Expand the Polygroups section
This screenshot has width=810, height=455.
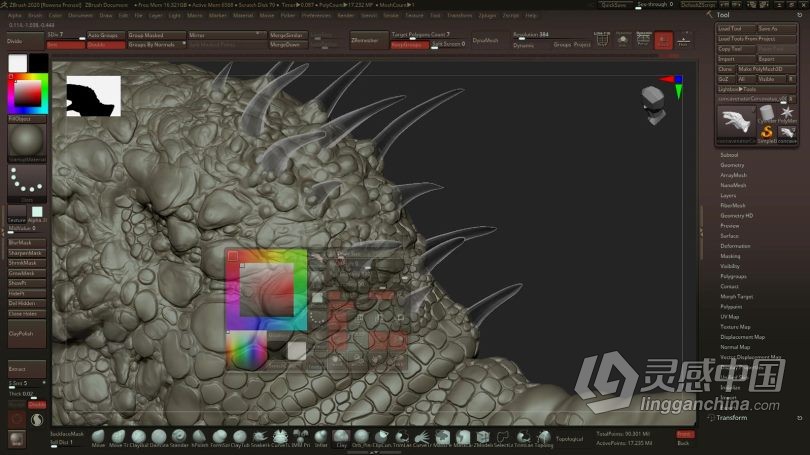[733, 276]
